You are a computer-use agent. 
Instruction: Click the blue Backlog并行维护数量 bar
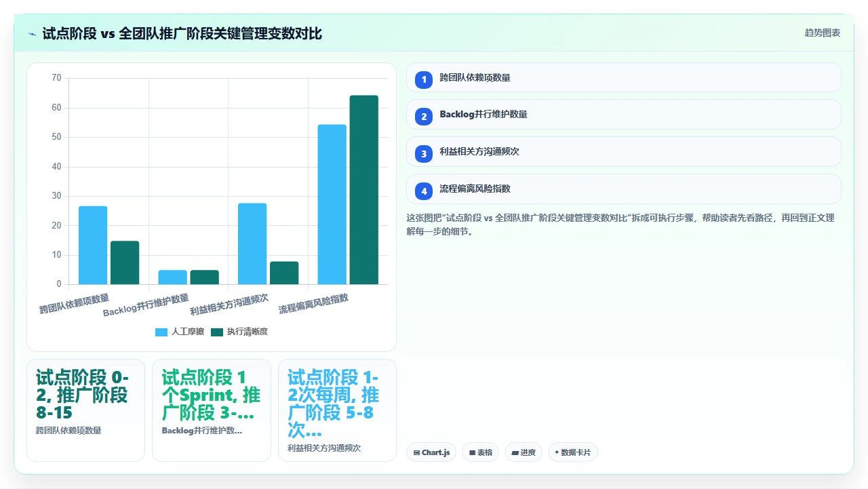coord(172,277)
